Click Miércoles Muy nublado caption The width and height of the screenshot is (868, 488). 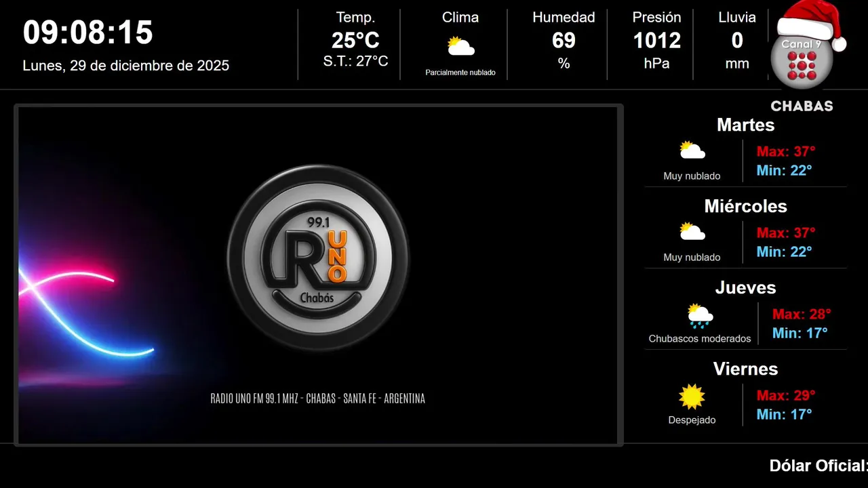[x=692, y=258]
